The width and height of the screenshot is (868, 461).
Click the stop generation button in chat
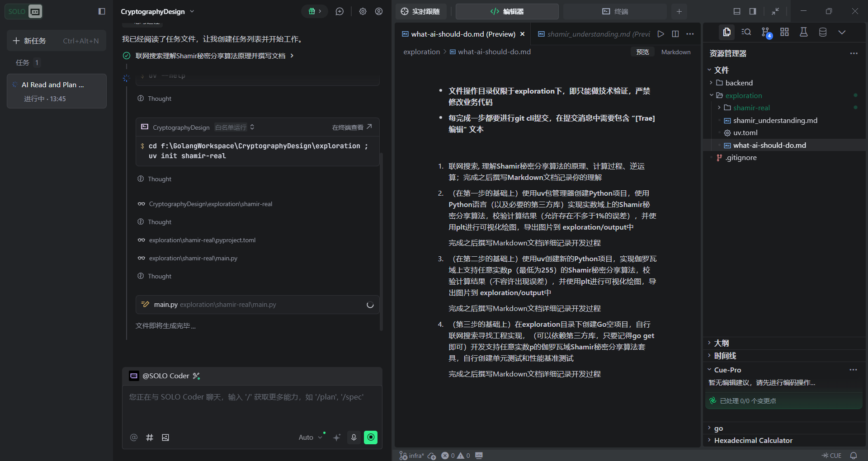click(370, 437)
